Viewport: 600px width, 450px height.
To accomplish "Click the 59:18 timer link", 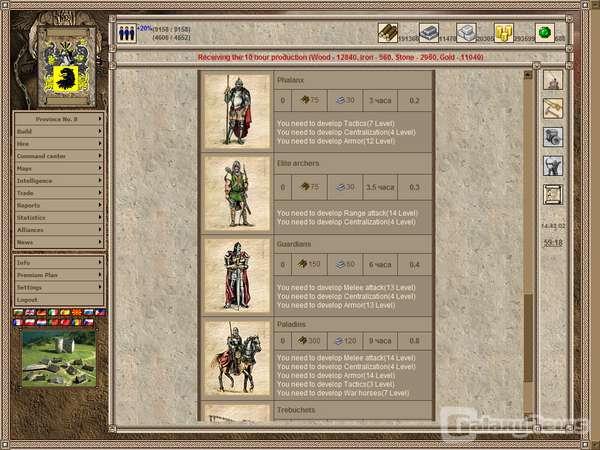I will pos(553,243).
